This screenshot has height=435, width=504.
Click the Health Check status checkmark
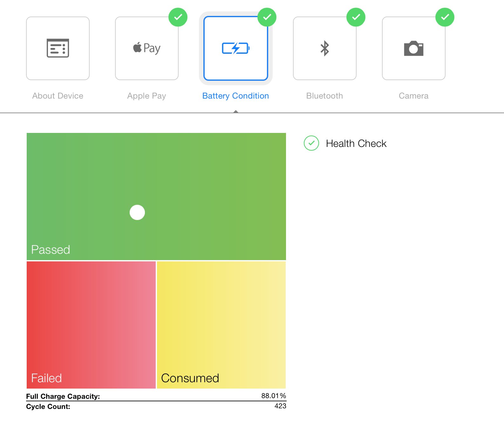[x=311, y=143]
